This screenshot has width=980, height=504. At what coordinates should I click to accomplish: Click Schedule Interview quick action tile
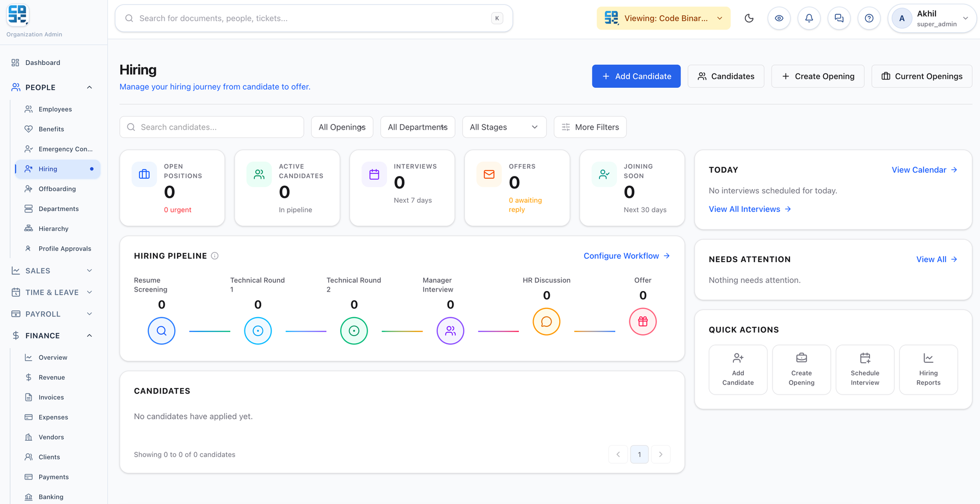click(865, 369)
